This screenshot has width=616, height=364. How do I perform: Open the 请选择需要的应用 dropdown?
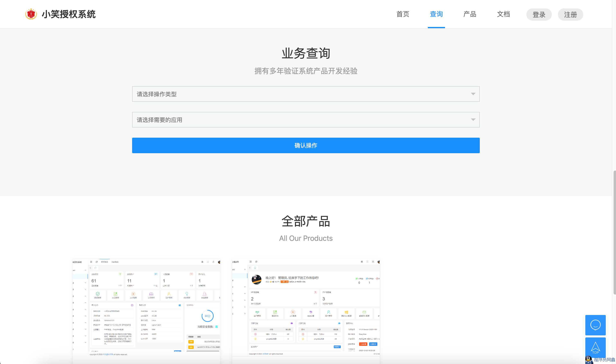(306, 120)
